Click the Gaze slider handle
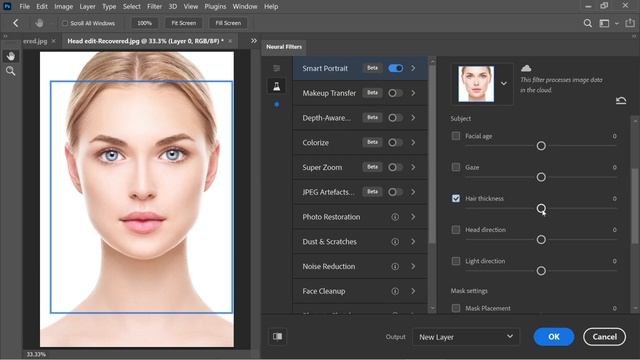 [541, 177]
